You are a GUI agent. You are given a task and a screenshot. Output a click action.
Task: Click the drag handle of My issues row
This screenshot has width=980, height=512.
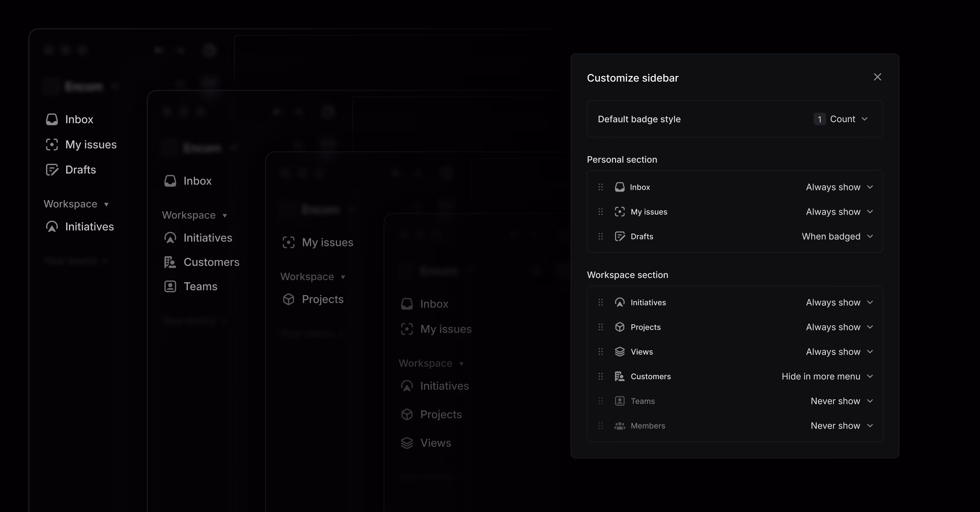[x=600, y=212]
